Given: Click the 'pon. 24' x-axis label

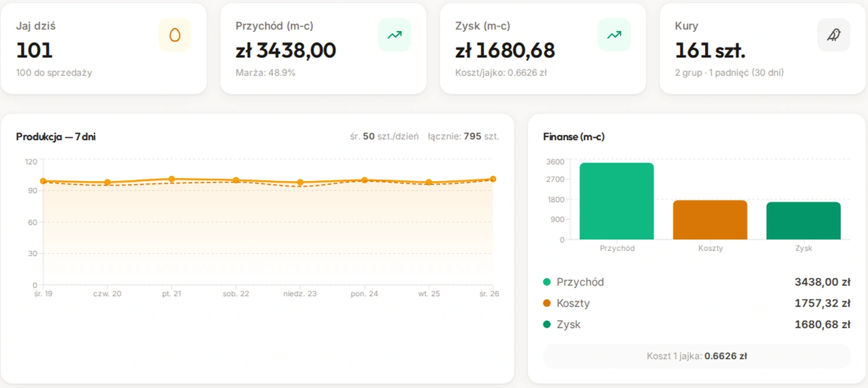Looking at the screenshot, I should 365,293.
